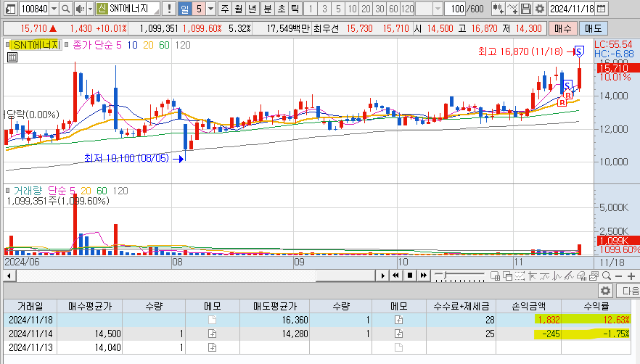Click the data grid icon under SNT에너지
This screenshot has height=364, width=640.
click(x=12, y=57)
